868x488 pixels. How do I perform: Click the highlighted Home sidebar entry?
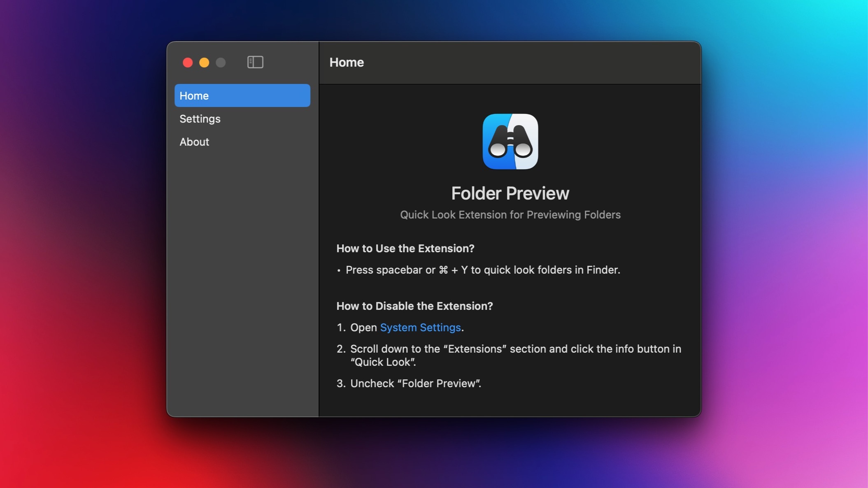tap(193, 95)
